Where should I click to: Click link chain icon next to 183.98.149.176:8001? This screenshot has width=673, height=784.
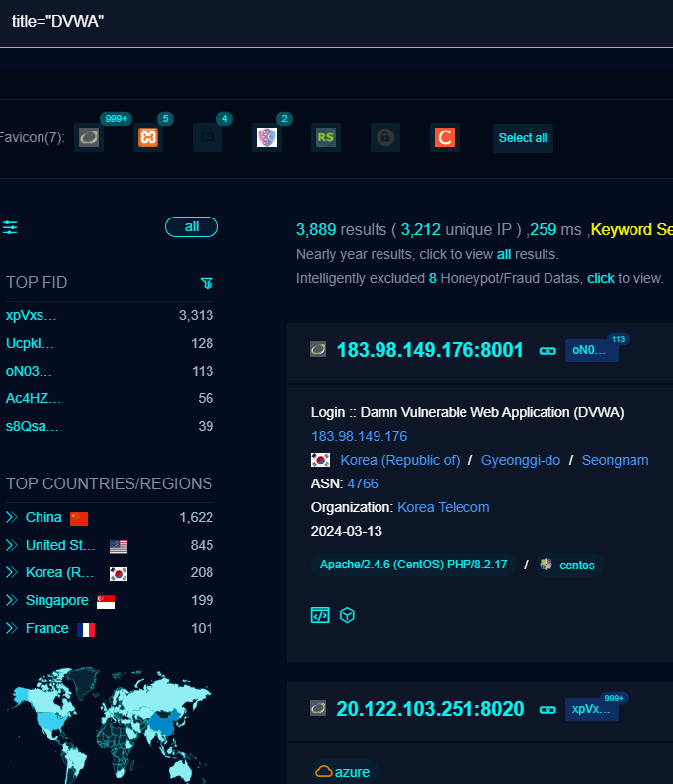pos(547,350)
